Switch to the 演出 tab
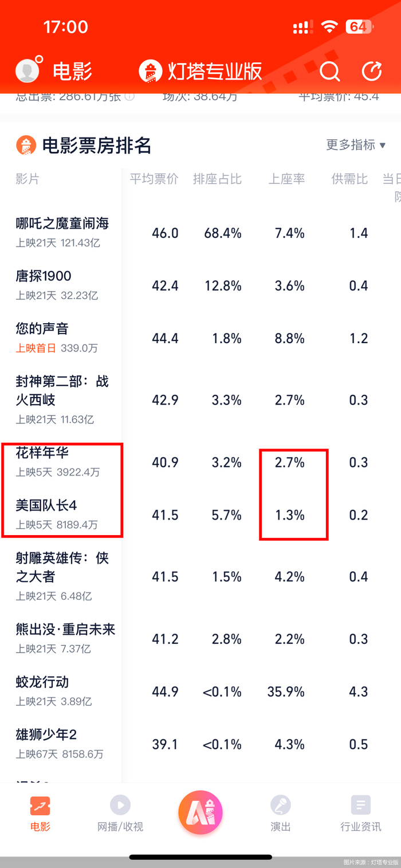The image size is (401, 868). pyautogui.click(x=281, y=813)
